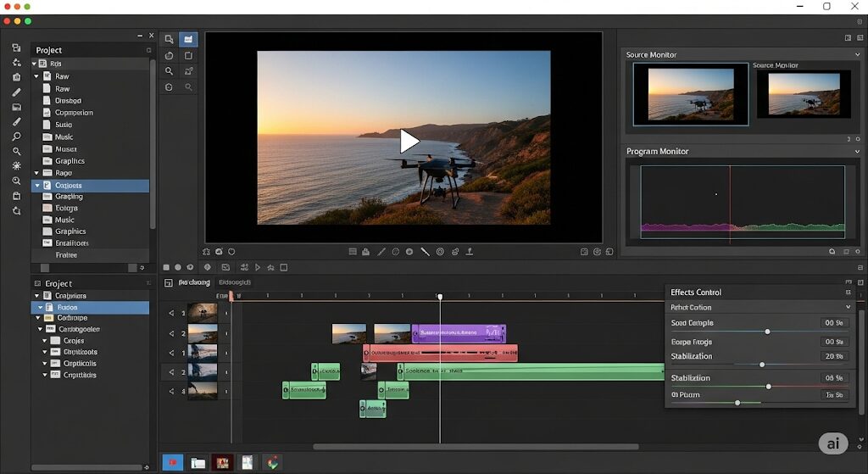This screenshot has height=474, width=868.
Task: Select the Grading item in the Project panel
Action: tap(70, 197)
